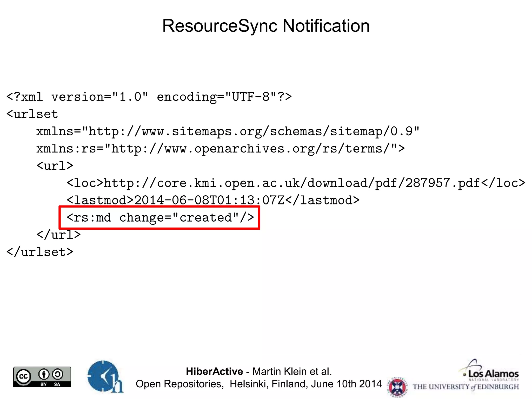Viewport: 532px width, 399px height.
Task: Click THE UNIVERSITY of EDINBURGH wordmark
Action: [x=466, y=387]
